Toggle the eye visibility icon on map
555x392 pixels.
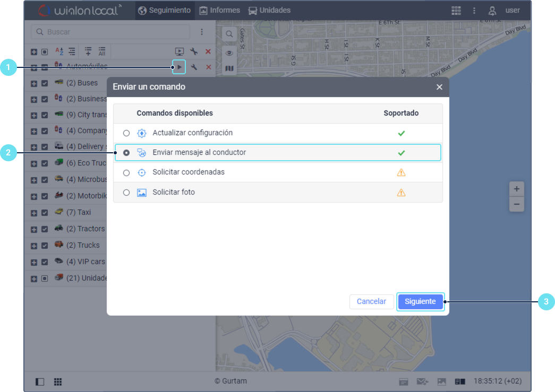point(229,53)
